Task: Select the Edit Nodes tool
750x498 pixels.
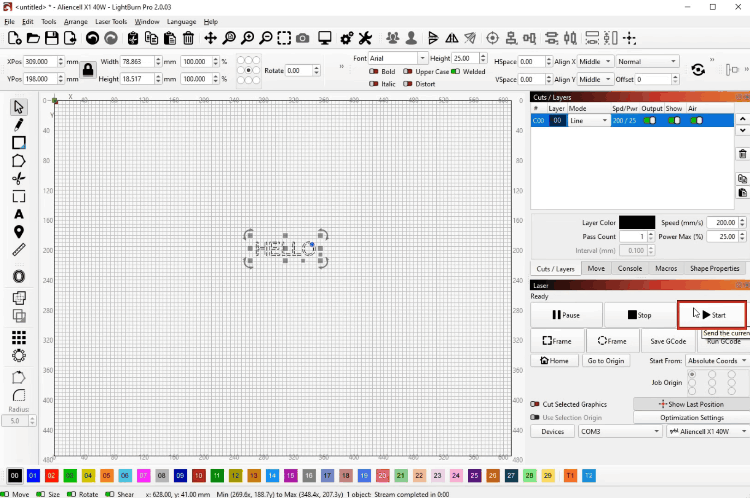Action: (x=18, y=123)
